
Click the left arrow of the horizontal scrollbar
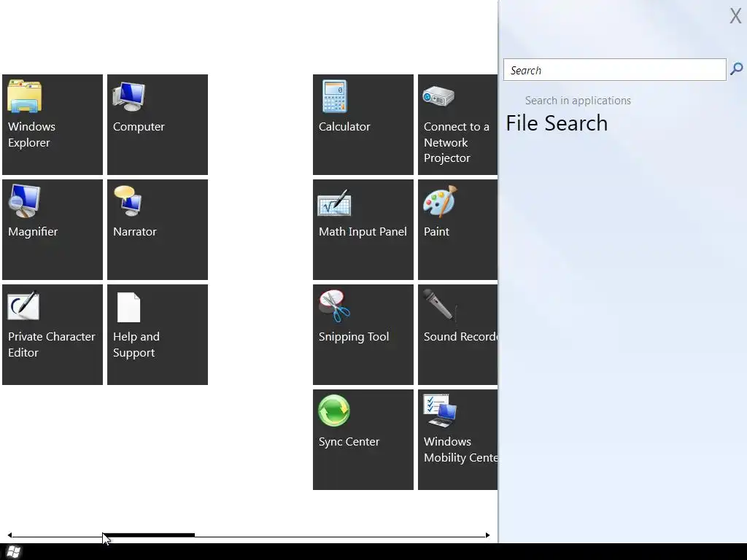click(9, 535)
